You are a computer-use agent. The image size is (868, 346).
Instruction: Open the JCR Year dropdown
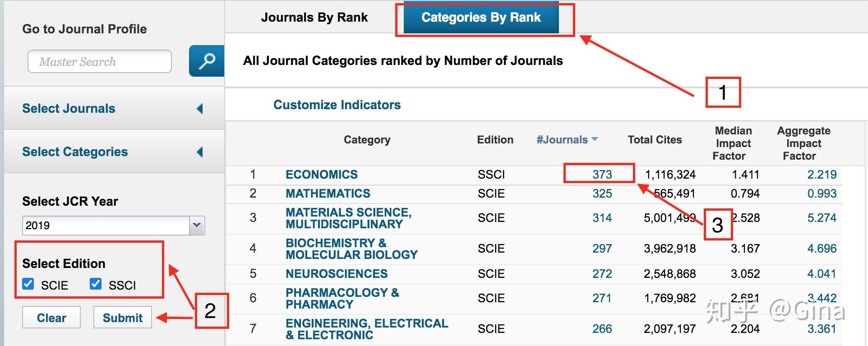(197, 225)
